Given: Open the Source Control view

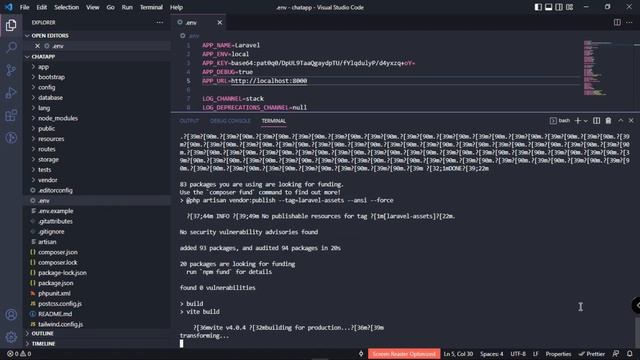Looking at the screenshot, I should coord(11,70).
